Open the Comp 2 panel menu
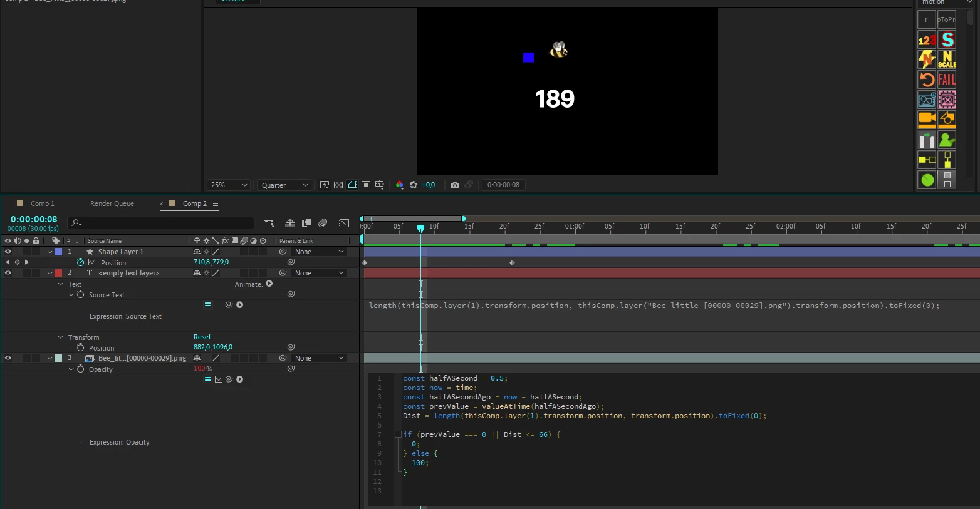 (216, 203)
